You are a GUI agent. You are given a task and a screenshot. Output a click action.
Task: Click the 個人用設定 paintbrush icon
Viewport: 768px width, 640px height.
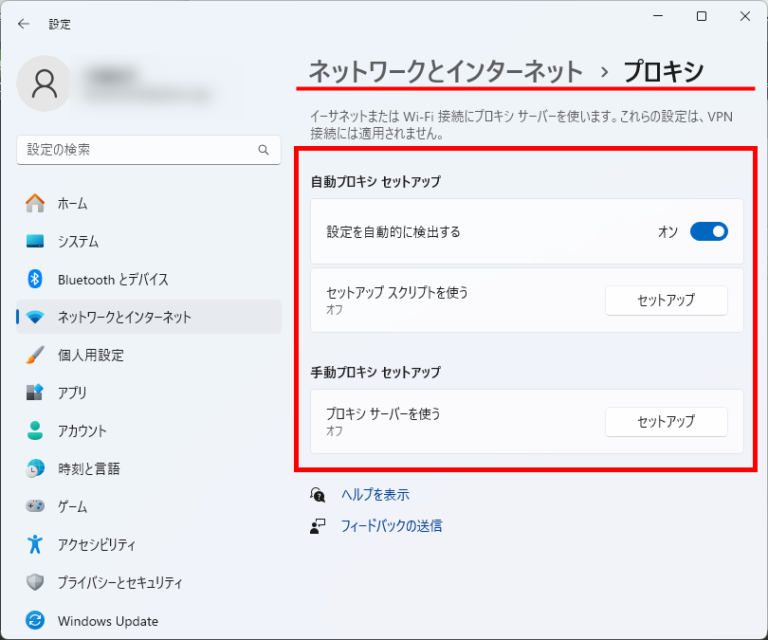click(x=35, y=355)
